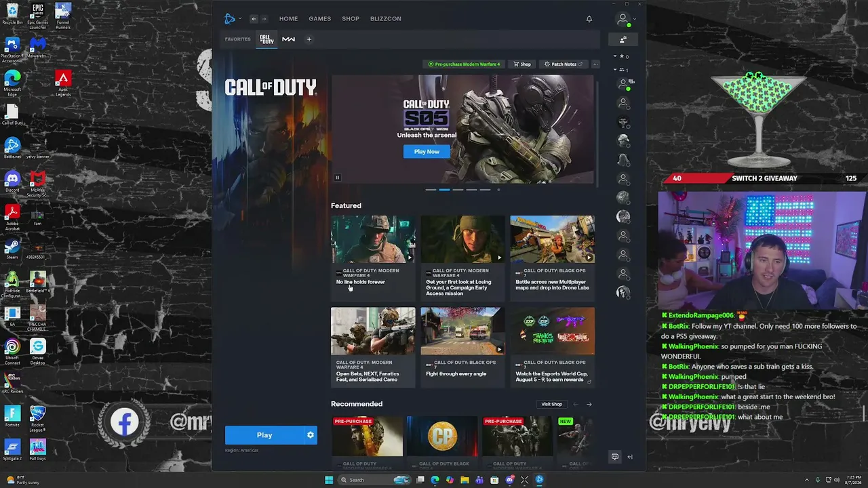Open the Windows Start menu

click(x=329, y=480)
